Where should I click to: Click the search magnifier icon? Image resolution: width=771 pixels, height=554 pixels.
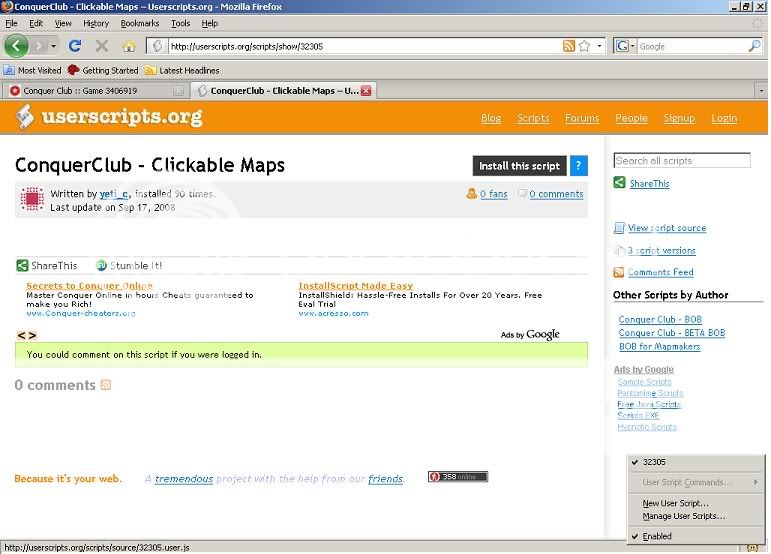(754, 46)
